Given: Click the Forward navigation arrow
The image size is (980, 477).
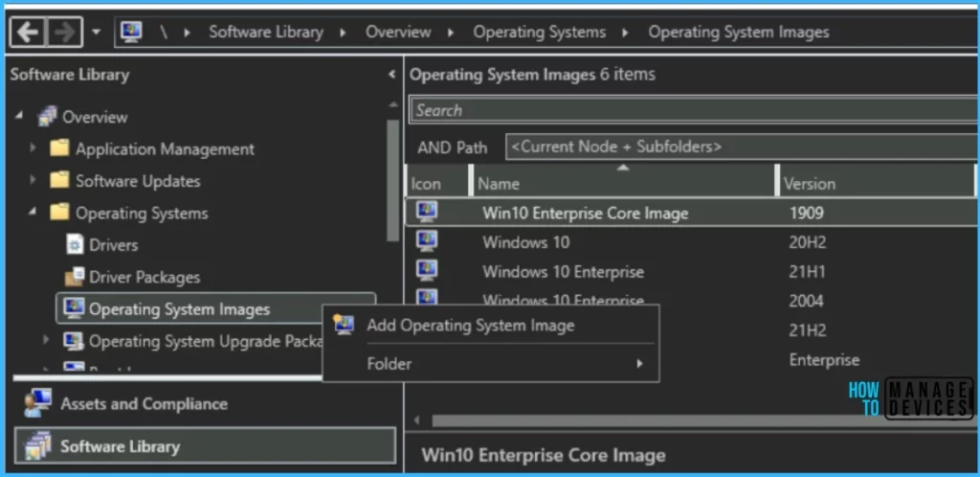Looking at the screenshot, I should [x=64, y=32].
